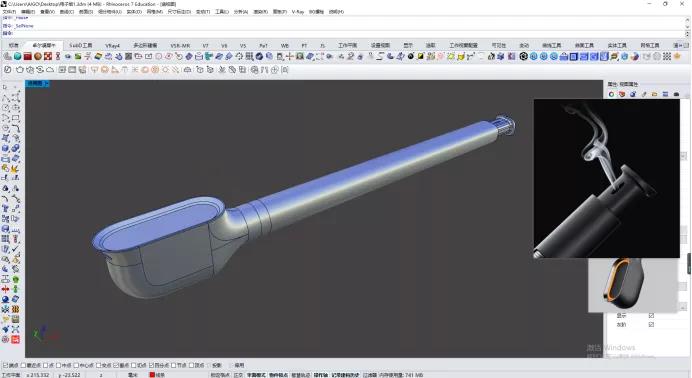Switch to the SubD工具 toolbar tab

tap(81, 45)
